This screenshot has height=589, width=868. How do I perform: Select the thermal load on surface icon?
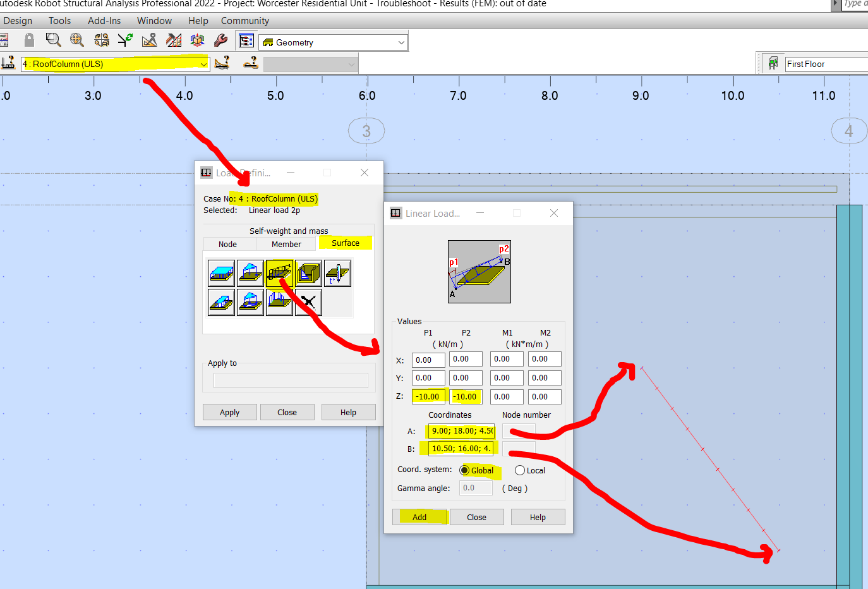(x=337, y=273)
